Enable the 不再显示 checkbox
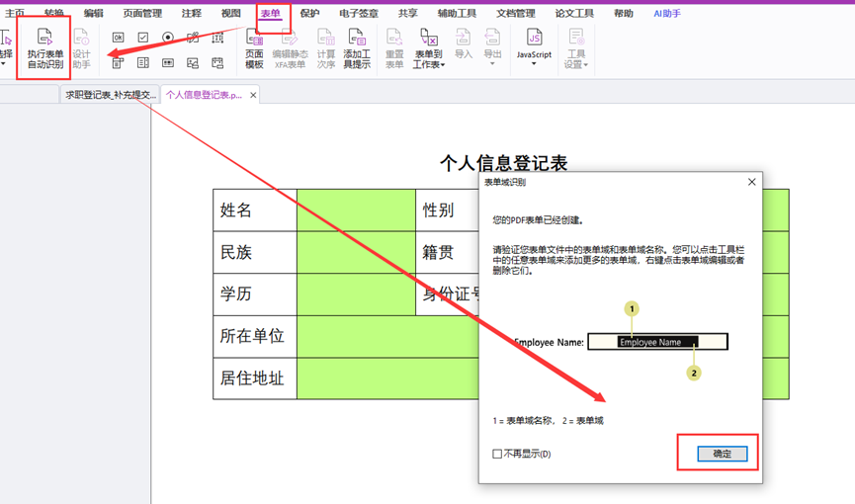 click(497, 455)
